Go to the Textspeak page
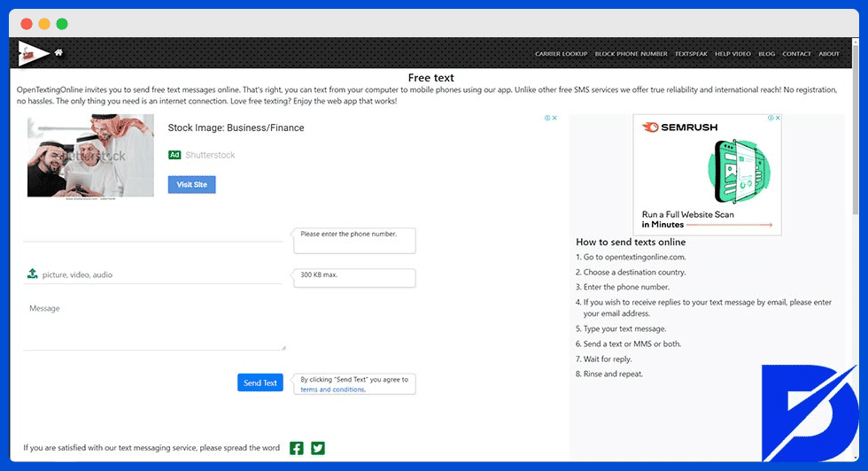The image size is (868, 471). point(691,54)
